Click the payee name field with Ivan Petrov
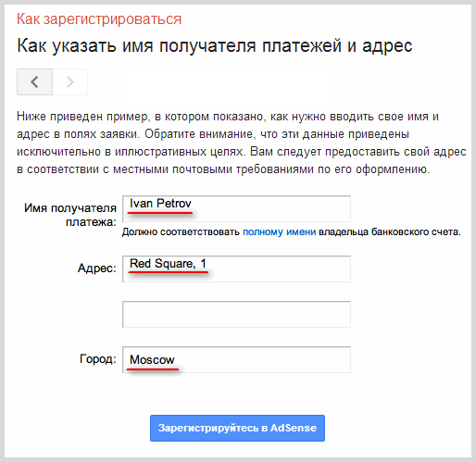This screenshot has width=476, height=462. [236, 208]
